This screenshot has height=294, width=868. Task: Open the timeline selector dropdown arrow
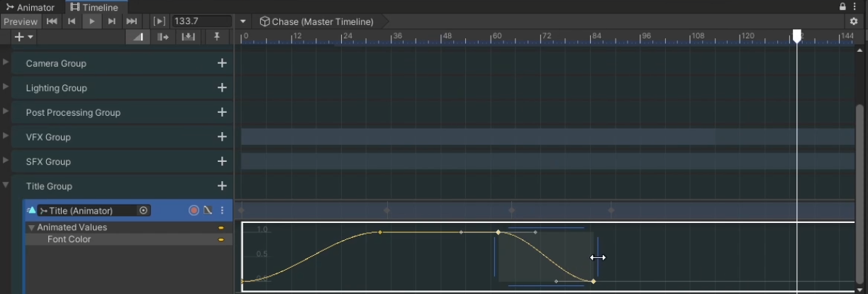click(243, 22)
